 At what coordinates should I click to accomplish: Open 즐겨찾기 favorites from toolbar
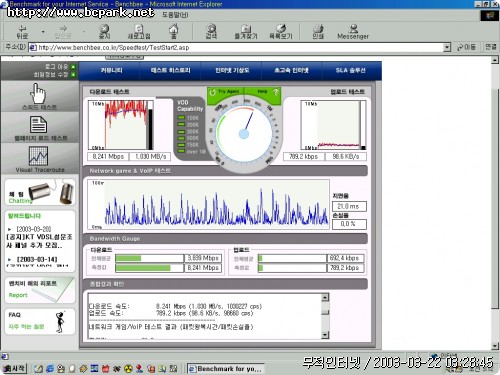pyautogui.click(x=246, y=32)
